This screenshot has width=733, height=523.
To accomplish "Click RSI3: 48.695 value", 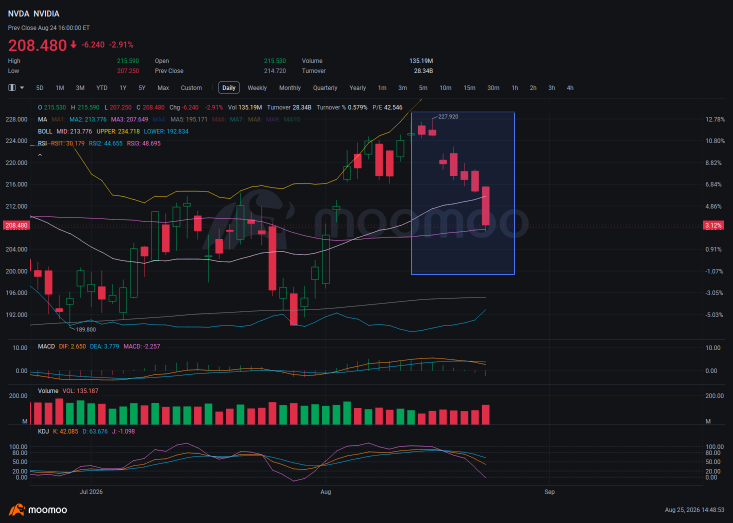I will tap(144, 143).
